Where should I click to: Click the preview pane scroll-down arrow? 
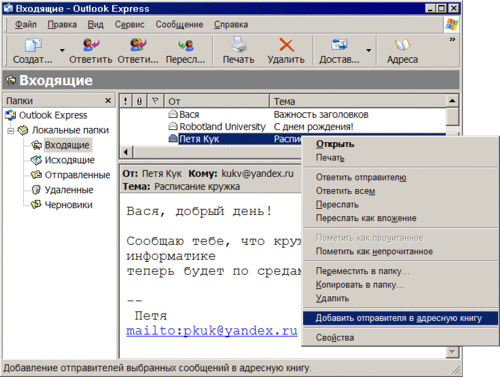coord(452,352)
